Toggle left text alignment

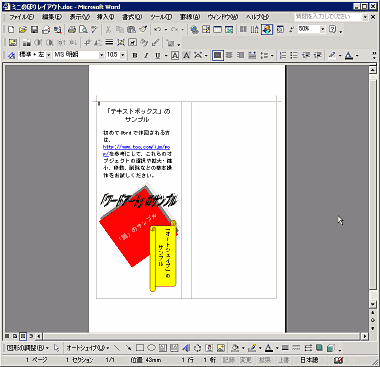(217, 55)
